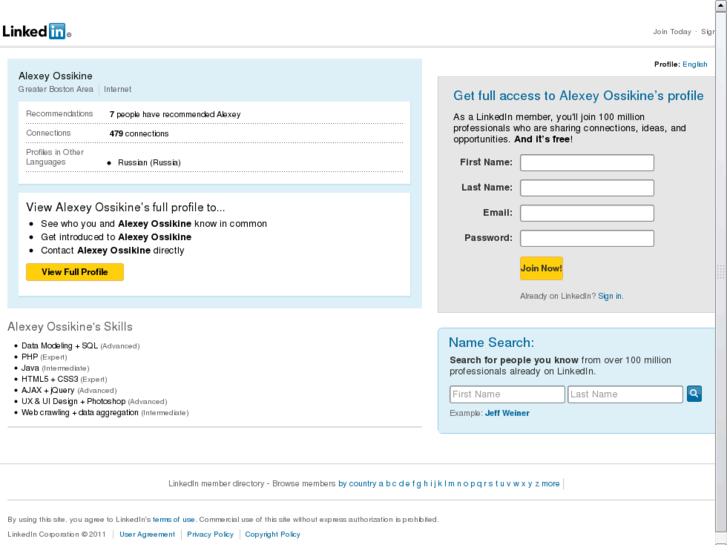The width and height of the screenshot is (727, 545).
Task: Open the Join Today link
Action: pyautogui.click(x=672, y=32)
